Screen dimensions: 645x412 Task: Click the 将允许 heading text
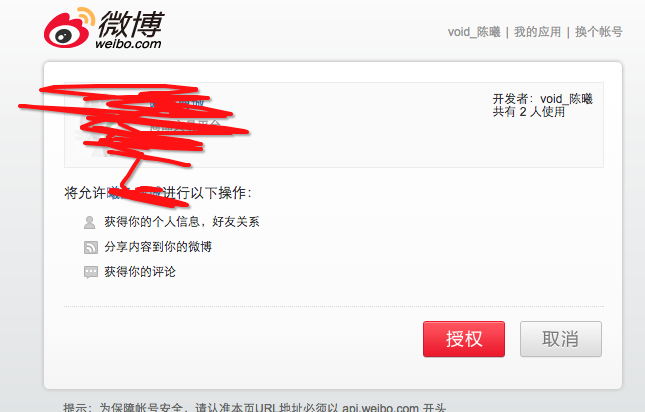click(x=85, y=192)
